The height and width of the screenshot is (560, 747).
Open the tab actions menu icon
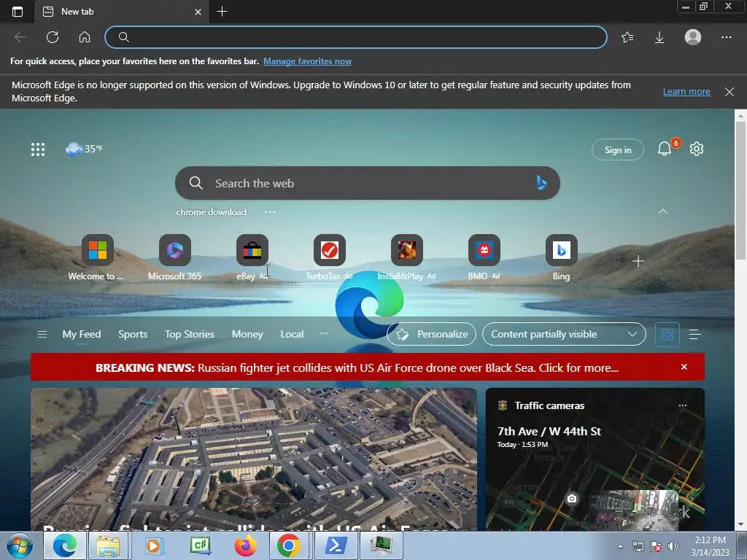point(18,12)
